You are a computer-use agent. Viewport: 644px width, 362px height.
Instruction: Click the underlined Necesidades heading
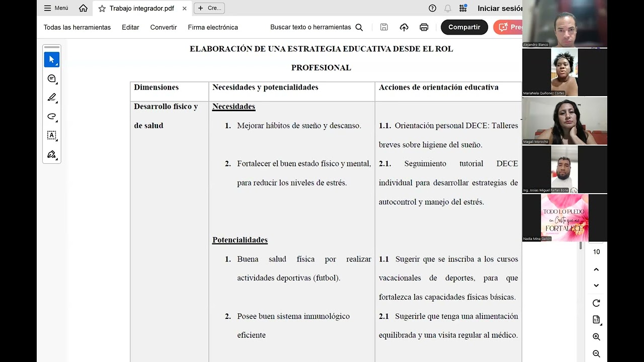(x=233, y=107)
